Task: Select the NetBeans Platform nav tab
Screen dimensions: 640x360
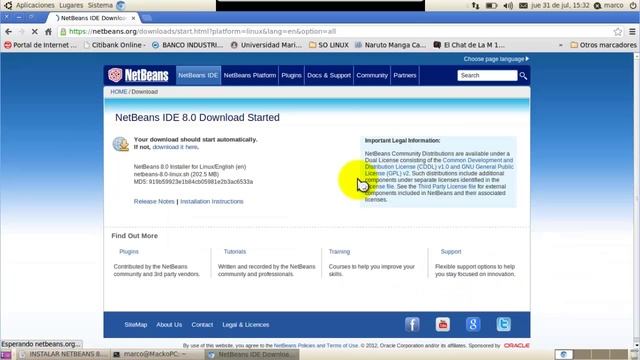Action: pyautogui.click(x=250, y=76)
